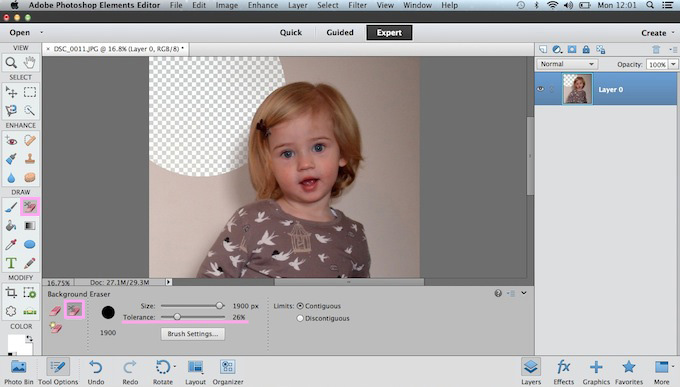Select the Sponge tool

tap(29, 177)
